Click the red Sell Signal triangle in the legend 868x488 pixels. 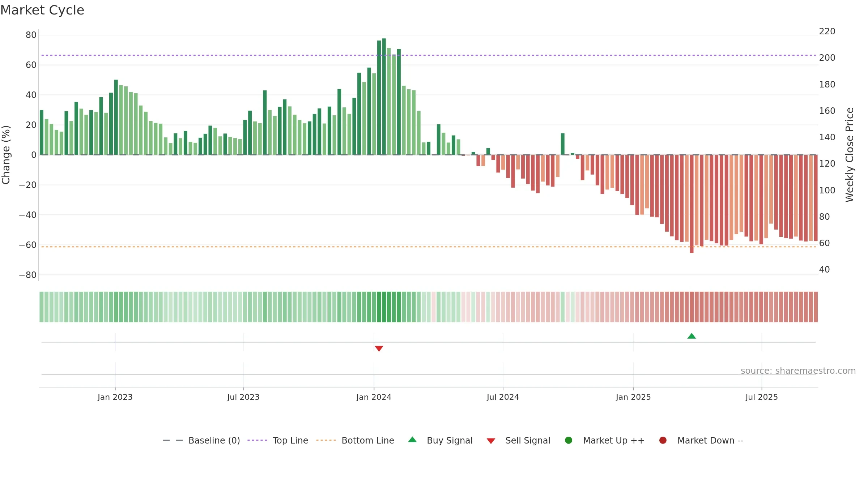pos(491,441)
